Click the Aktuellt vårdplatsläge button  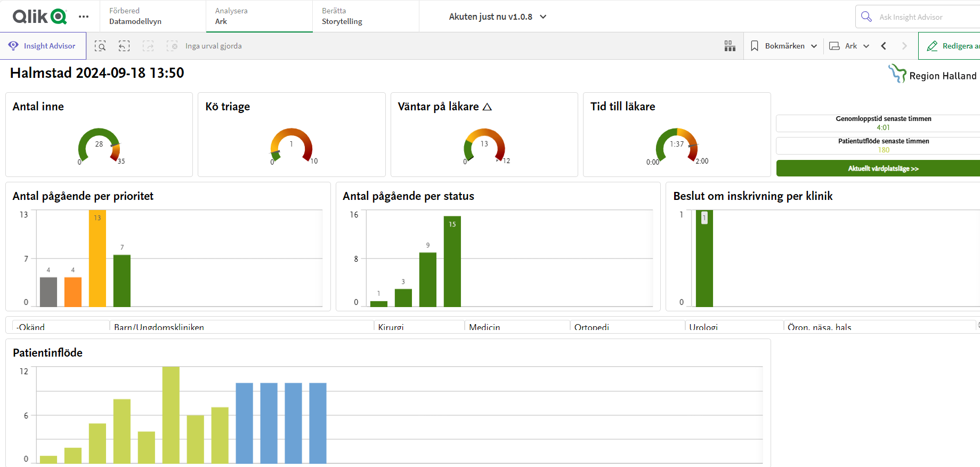click(x=878, y=168)
